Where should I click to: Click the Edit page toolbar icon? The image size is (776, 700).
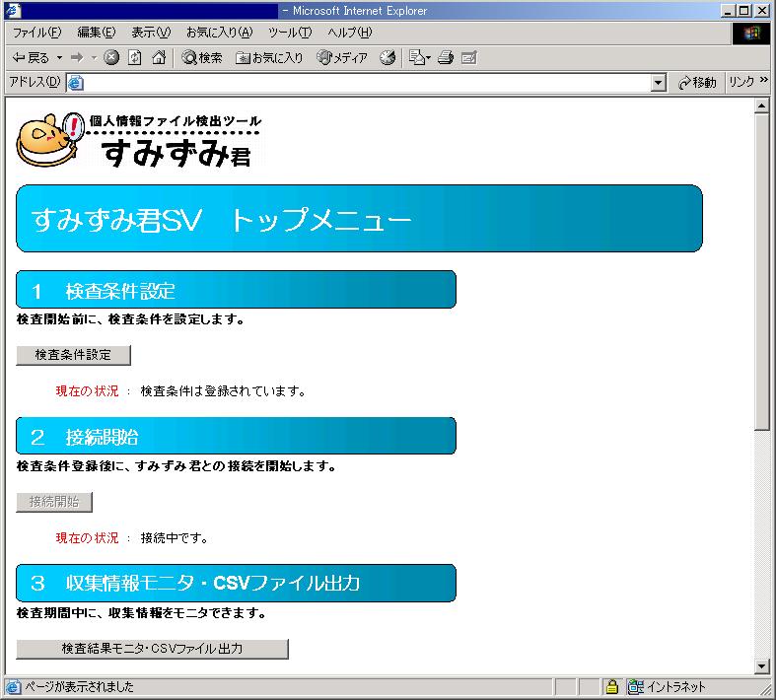[468, 58]
